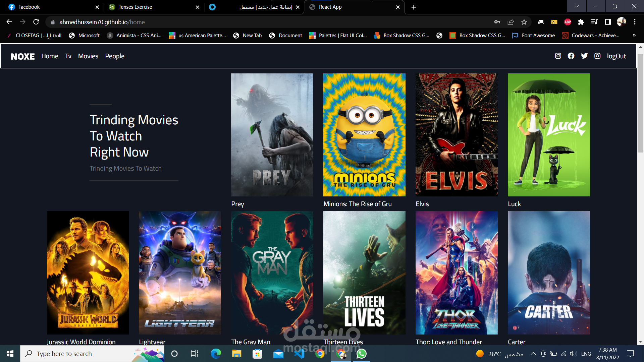
Task: Open the AdBlock Plus extension icon
Action: tap(568, 22)
